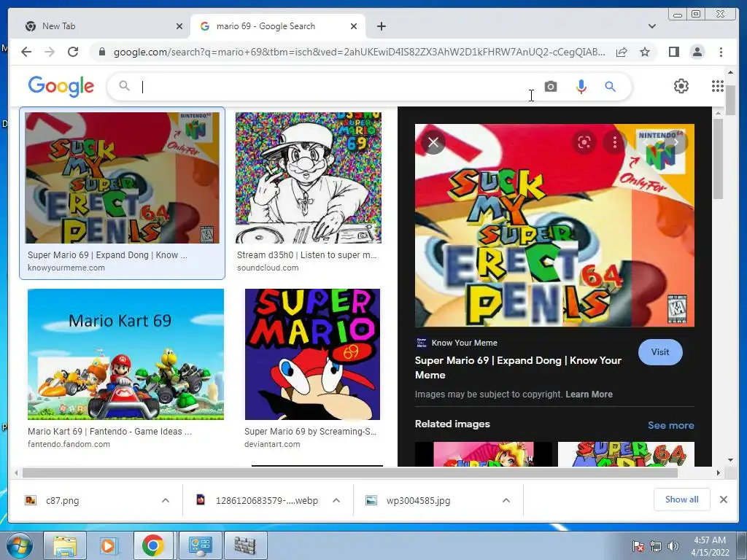Close the image preview panel
This screenshot has width=747, height=560.
[x=433, y=142]
